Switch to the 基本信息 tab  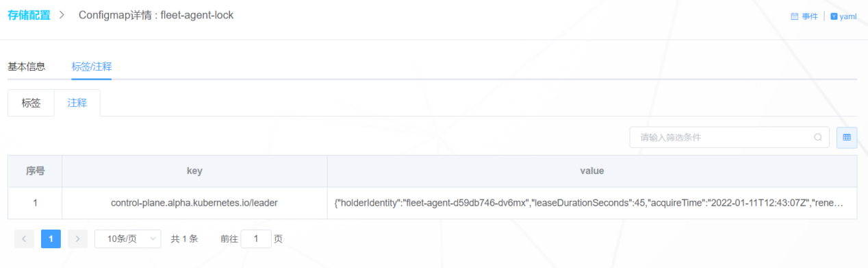pyautogui.click(x=27, y=66)
